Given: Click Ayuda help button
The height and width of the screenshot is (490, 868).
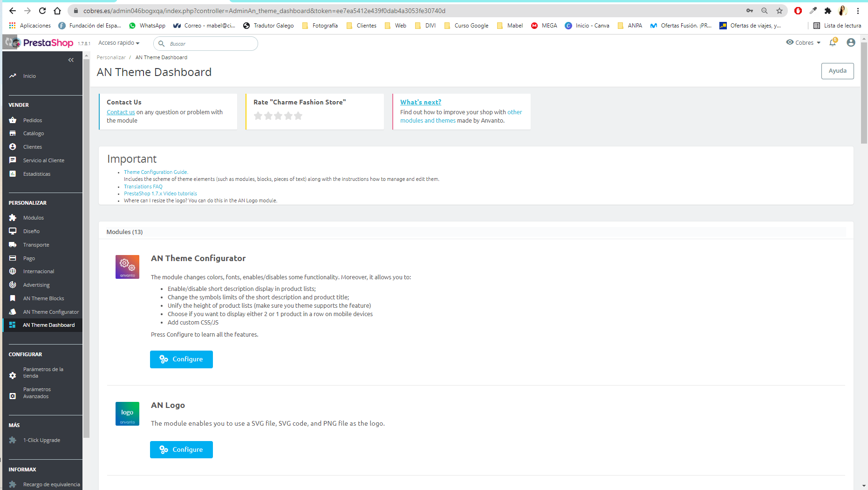Looking at the screenshot, I should pyautogui.click(x=837, y=71).
